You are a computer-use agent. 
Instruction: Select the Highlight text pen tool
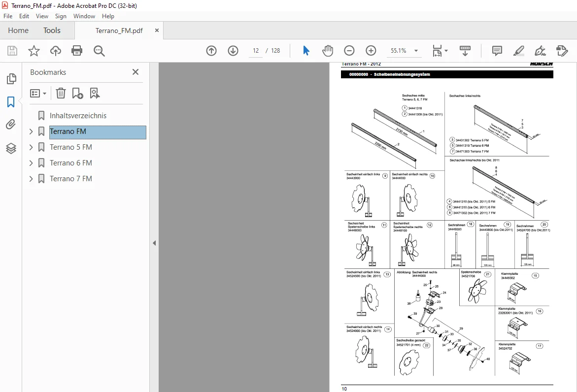519,51
